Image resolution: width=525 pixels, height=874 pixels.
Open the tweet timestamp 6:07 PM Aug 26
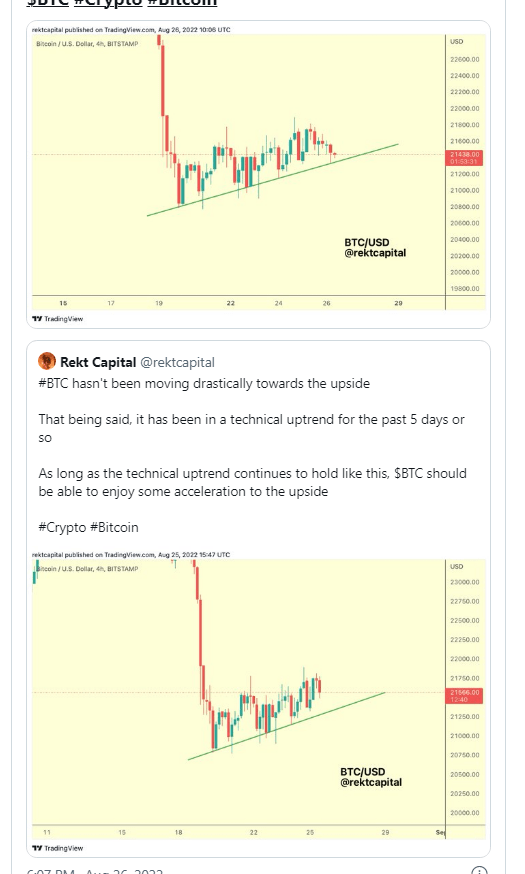(95, 871)
